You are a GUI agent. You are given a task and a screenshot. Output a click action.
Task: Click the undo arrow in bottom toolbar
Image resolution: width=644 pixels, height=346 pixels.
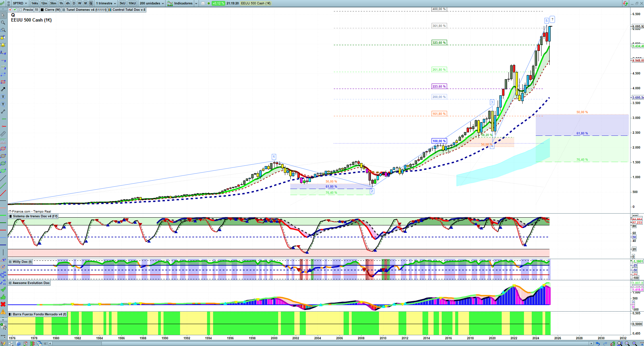(598, 344)
